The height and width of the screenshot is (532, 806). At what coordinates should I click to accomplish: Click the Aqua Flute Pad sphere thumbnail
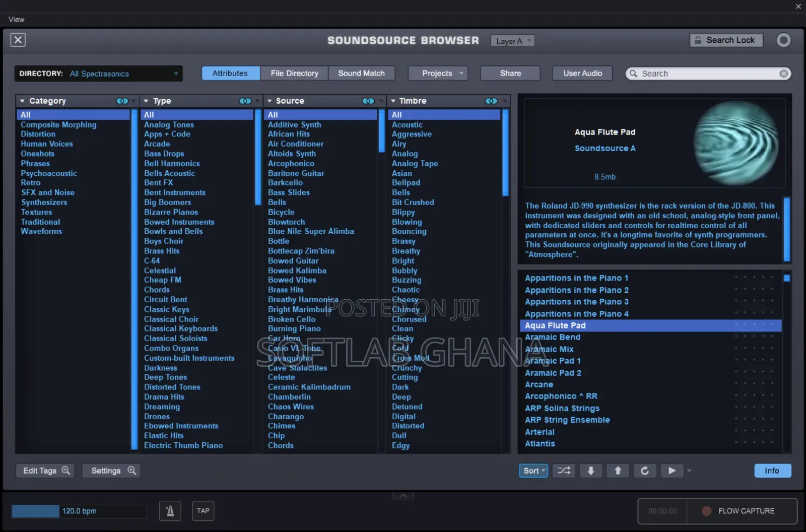pos(736,143)
